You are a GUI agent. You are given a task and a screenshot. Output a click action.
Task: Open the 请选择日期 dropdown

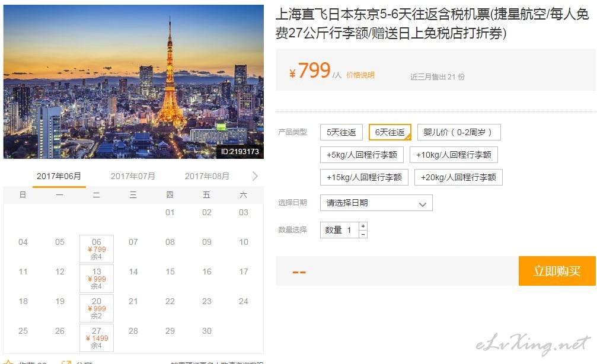click(376, 203)
